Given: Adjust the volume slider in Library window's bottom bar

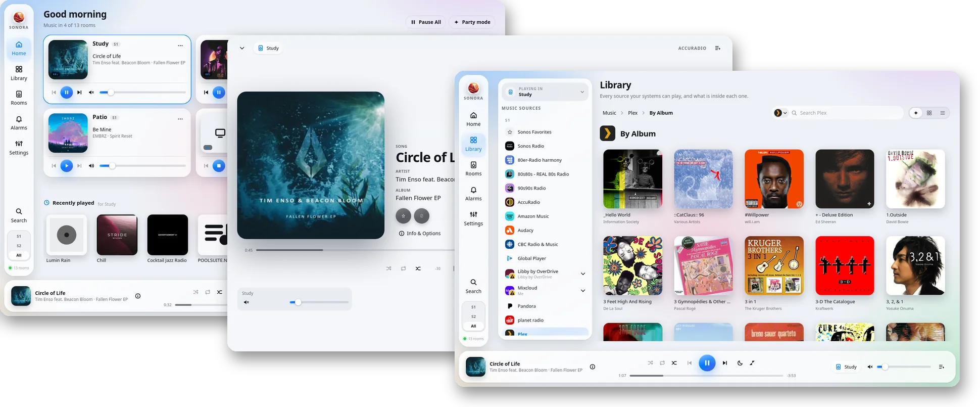Looking at the screenshot, I should point(904,367).
